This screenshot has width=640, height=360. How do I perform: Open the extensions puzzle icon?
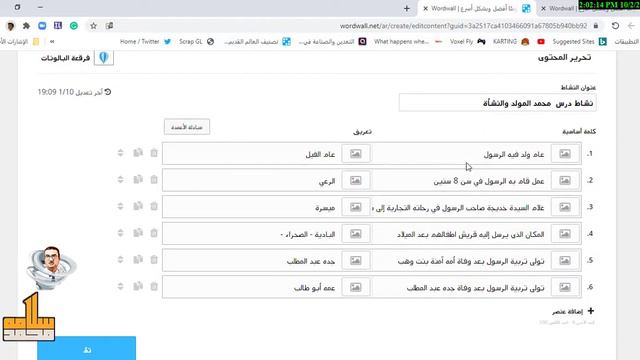point(27,26)
